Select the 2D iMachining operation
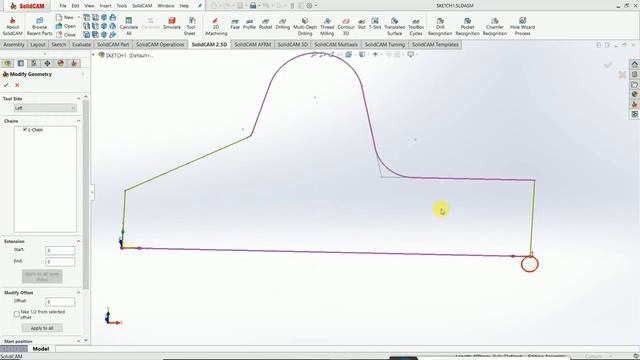This screenshot has width=640, height=360. click(x=216, y=27)
